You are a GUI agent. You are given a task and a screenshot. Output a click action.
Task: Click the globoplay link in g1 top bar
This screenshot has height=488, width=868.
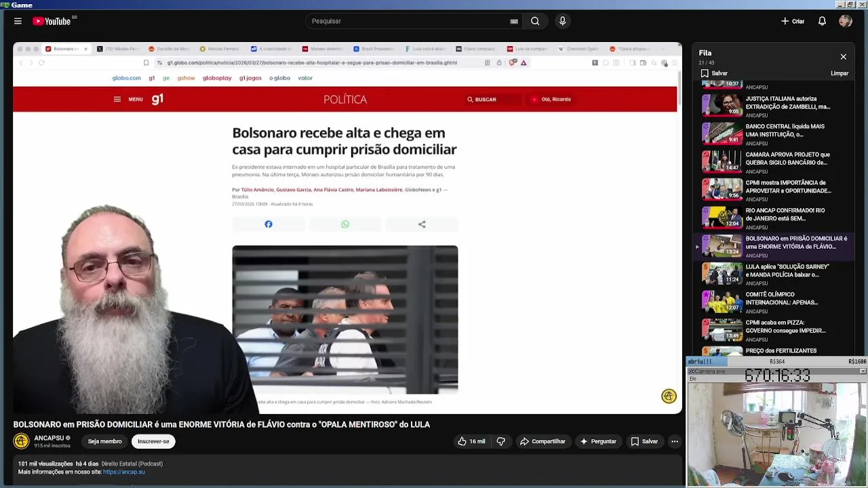click(x=217, y=78)
